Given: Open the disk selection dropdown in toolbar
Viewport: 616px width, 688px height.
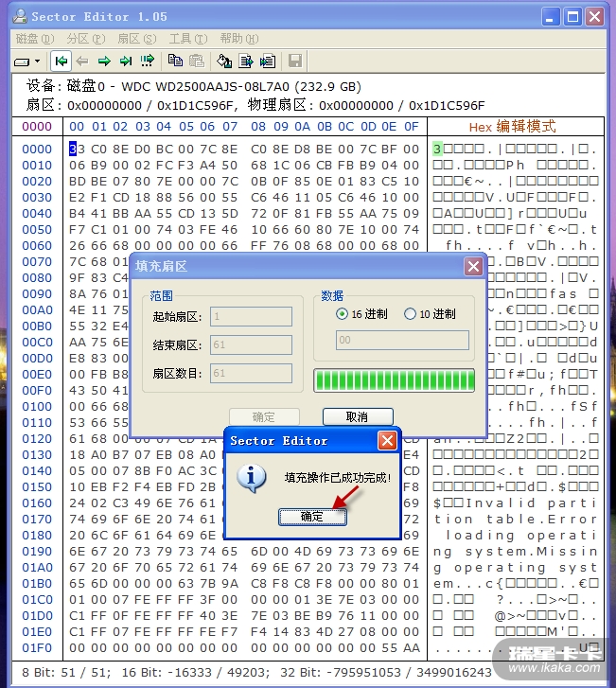Looking at the screenshot, I should click(27, 62).
